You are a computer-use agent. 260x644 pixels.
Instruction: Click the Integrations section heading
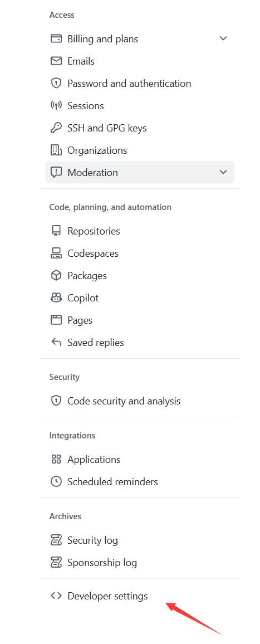(72, 435)
